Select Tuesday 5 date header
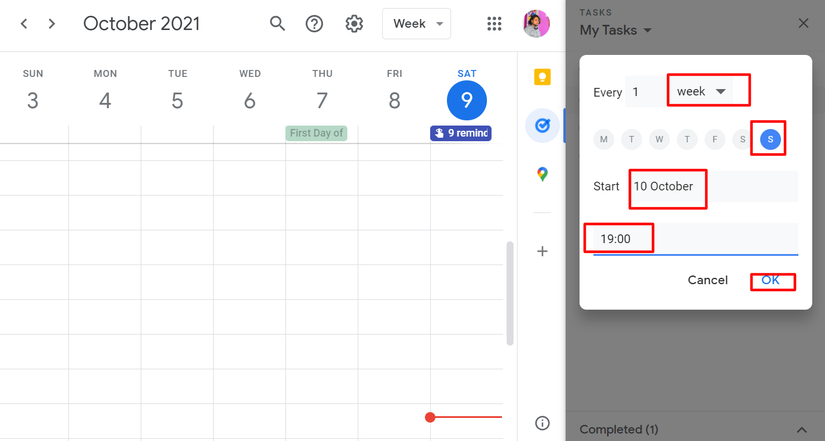The image size is (825, 441). pyautogui.click(x=177, y=100)
